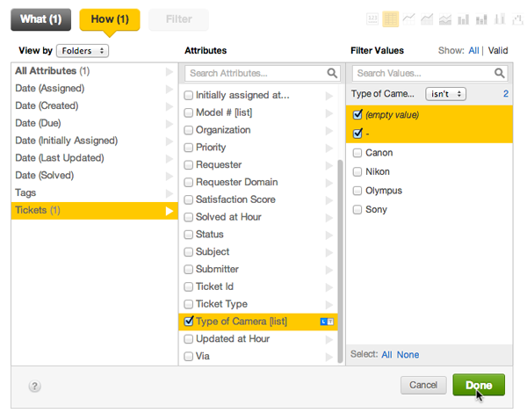This screenshot has width=527, height=420.
Task: Select the bar chart icon
Action: (x=463, y=18)
